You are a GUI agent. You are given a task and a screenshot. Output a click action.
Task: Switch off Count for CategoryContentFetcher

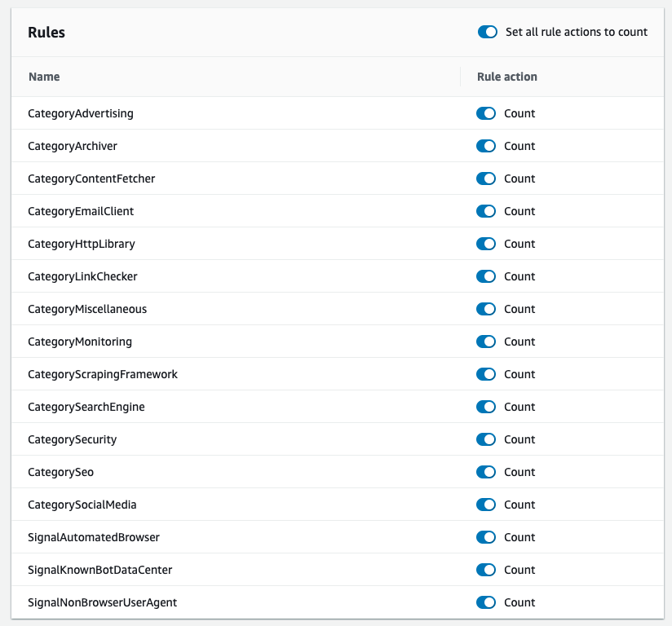click(486, 179)
